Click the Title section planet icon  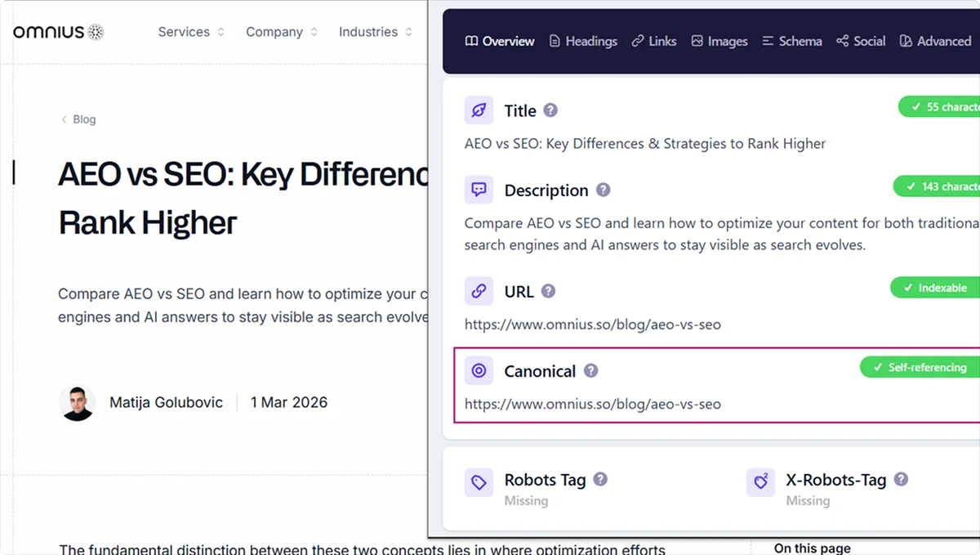coord(479,110)
